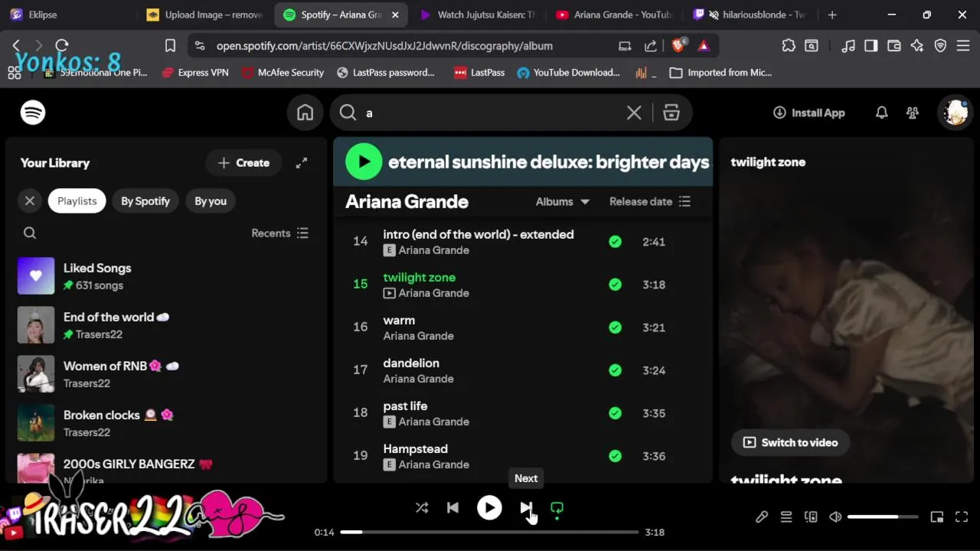Image resolution: width=980 pixels, height=551 pixels.
Task: Open the LastPass bookmark
Action: point(479,73)
